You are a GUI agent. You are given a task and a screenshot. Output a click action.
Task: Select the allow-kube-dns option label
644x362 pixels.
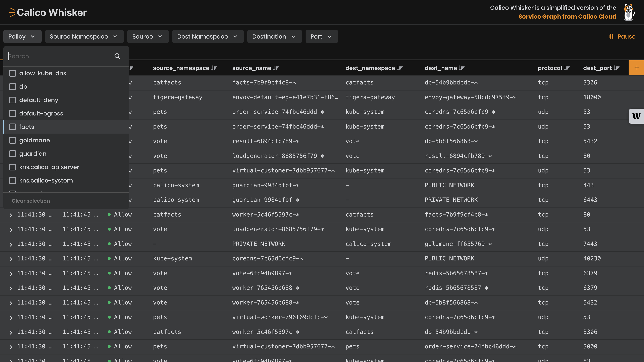[x=43, y=73]
